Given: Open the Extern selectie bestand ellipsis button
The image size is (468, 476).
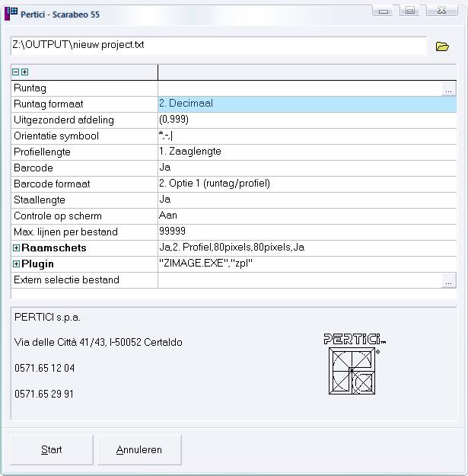Looking at the screenshot, I should [448, 280].
